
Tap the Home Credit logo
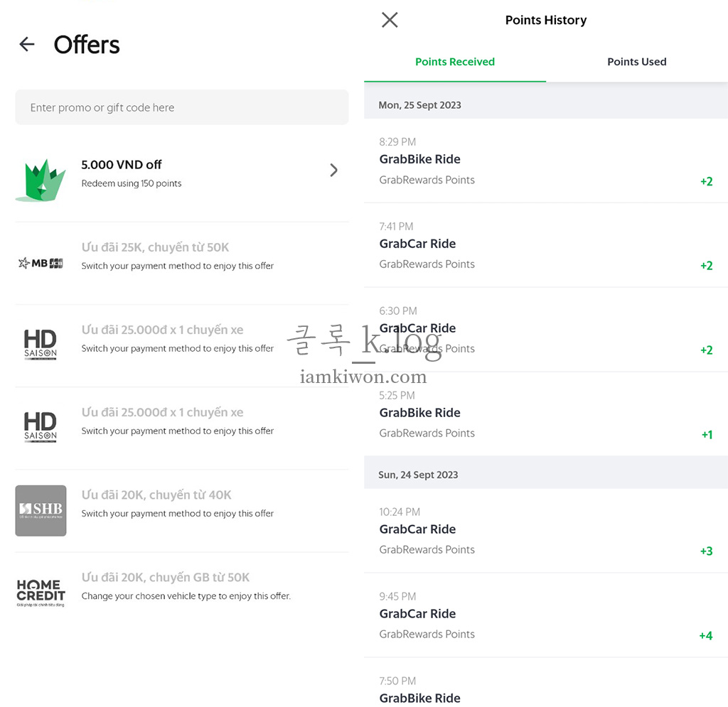tap(41, 593)
